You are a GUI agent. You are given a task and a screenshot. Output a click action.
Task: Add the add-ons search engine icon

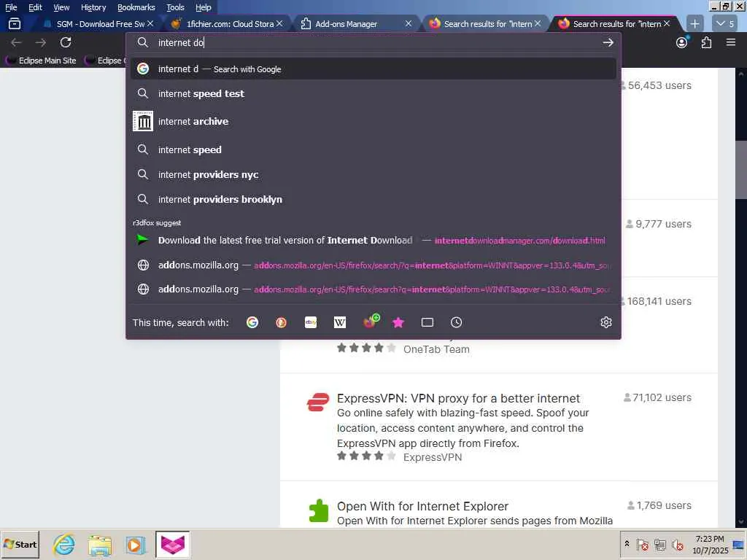(371, 322)
